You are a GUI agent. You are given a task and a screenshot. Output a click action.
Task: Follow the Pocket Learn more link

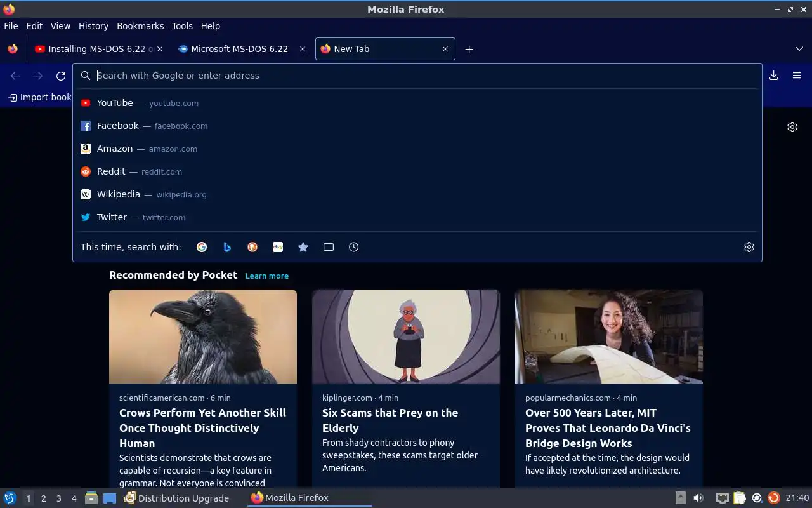pyautogui.click(x=267, y=276)
